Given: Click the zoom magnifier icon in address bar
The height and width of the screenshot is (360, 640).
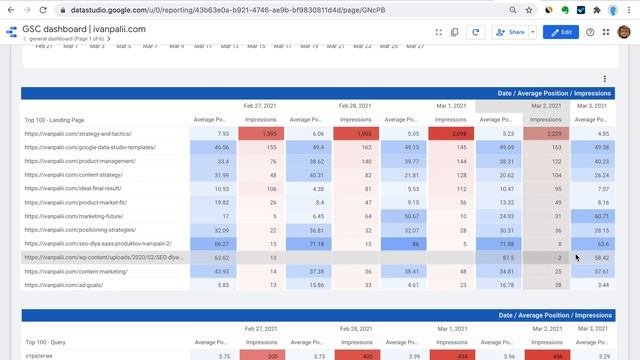Looking at the screenshot, I should click(513, 10).
